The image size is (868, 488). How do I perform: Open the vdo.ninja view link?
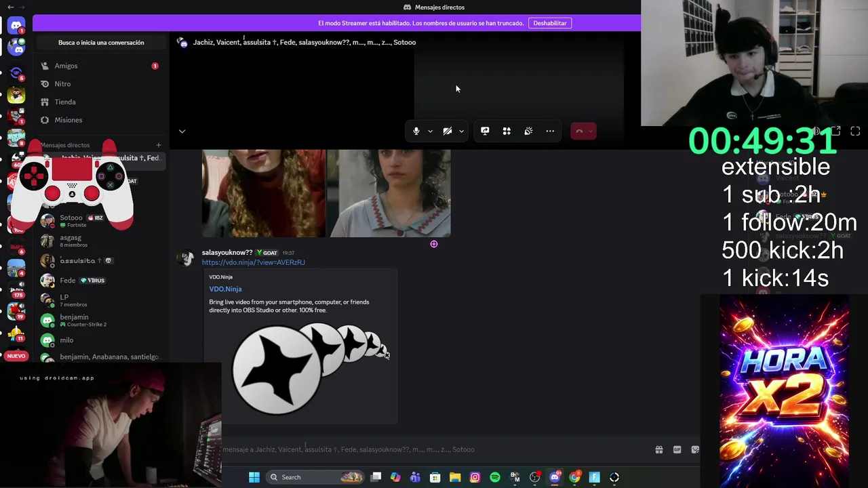coord(253,262)
